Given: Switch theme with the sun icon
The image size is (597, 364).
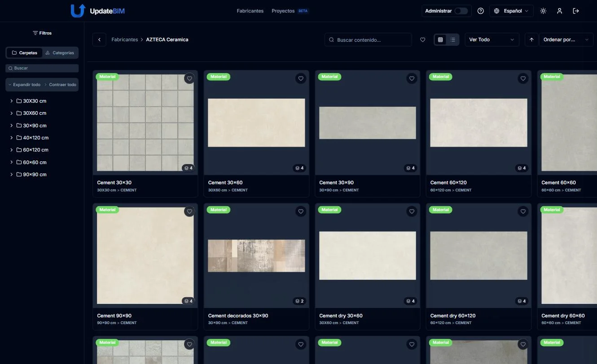Looking at the screenshot, I should 543,11.
